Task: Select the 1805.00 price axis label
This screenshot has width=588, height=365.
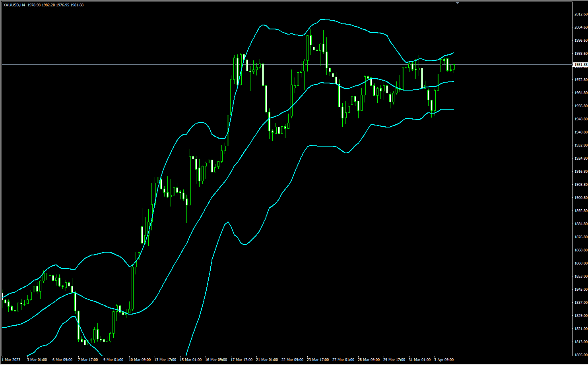Action: [x=581, y=355]
